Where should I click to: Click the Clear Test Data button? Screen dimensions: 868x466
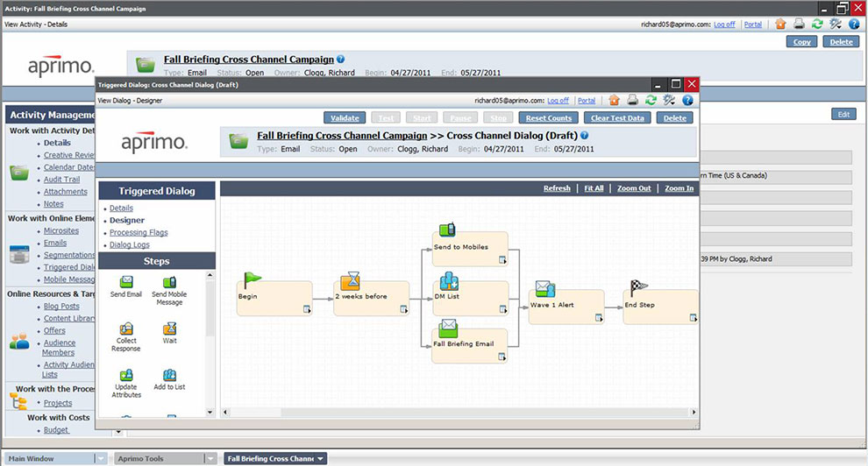pos(617,117)
